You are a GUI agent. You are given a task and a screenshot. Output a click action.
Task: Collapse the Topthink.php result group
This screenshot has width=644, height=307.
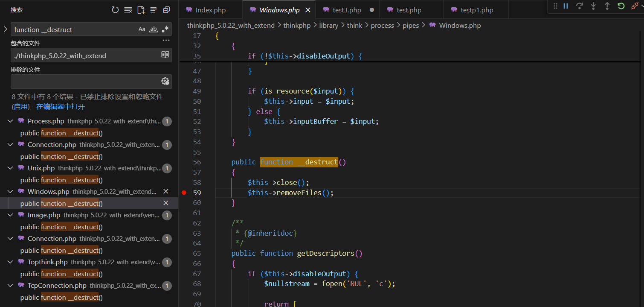[x=10, y=262]
